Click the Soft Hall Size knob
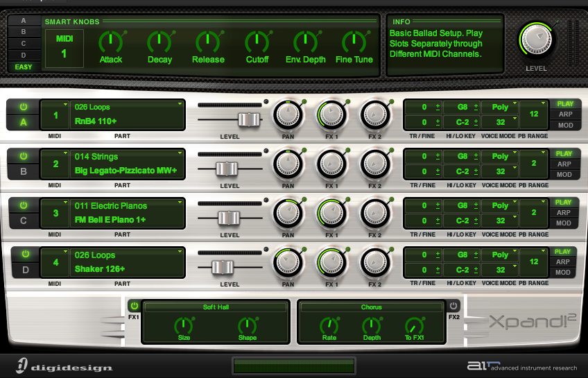Screen dimensions: 588x378 184,325
